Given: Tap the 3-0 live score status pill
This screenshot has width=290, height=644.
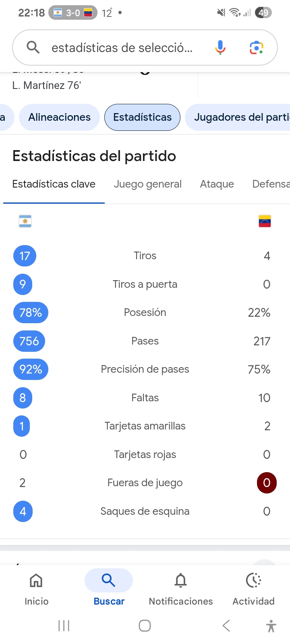Looking at the screenshot, I should tap(73, 13).
